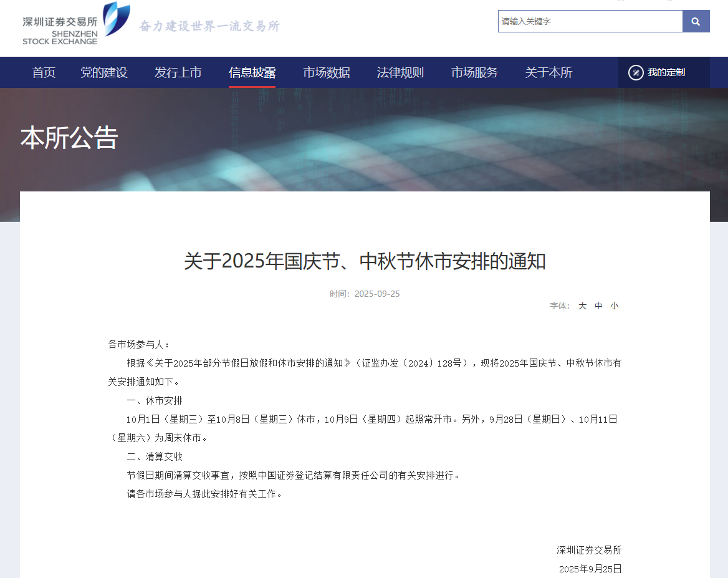Image resolution: width=728 pixels, height=578 pixels.
Task: Click the 深圳证券交易所 logo text
Action: (60, 21)
